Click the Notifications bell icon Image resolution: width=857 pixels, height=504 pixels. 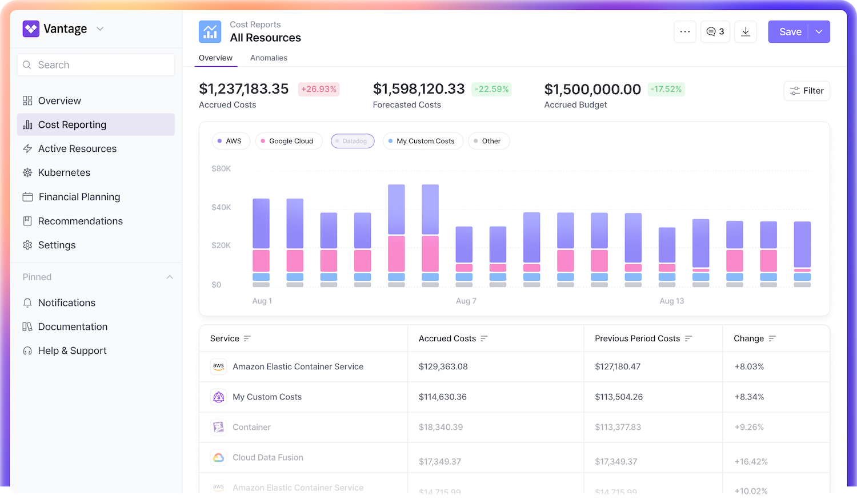point(27,303)
